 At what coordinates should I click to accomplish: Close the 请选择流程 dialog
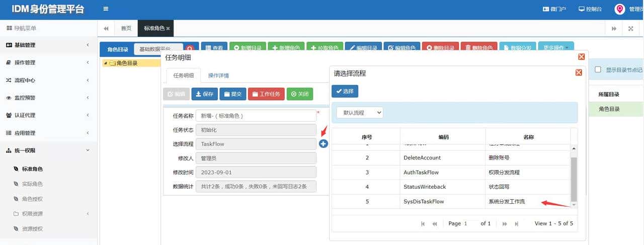579,73
